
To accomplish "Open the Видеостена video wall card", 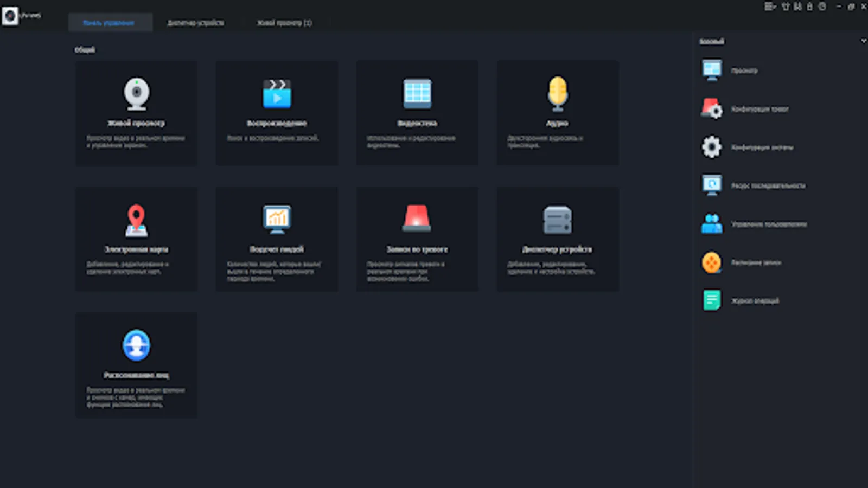I will click(x=417, y=113).
